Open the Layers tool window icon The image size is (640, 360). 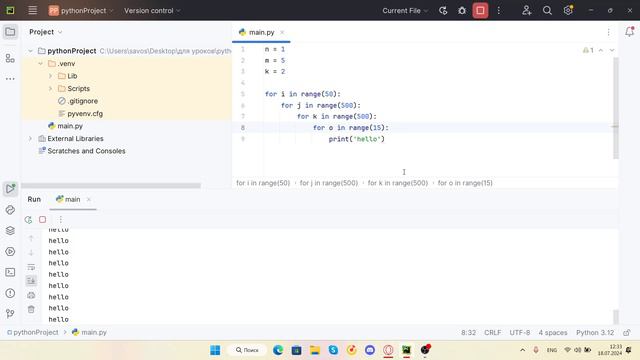(10, 231)
